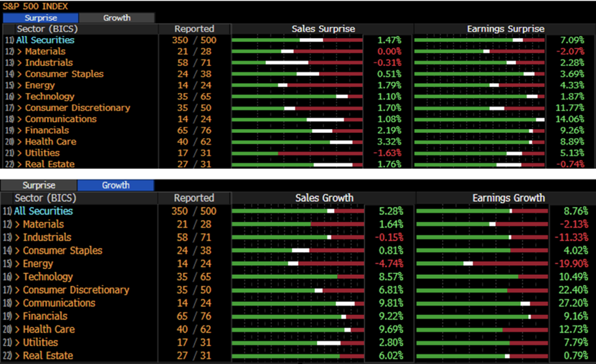Click 27.20% Communications earnings growth value

(573, 303)
